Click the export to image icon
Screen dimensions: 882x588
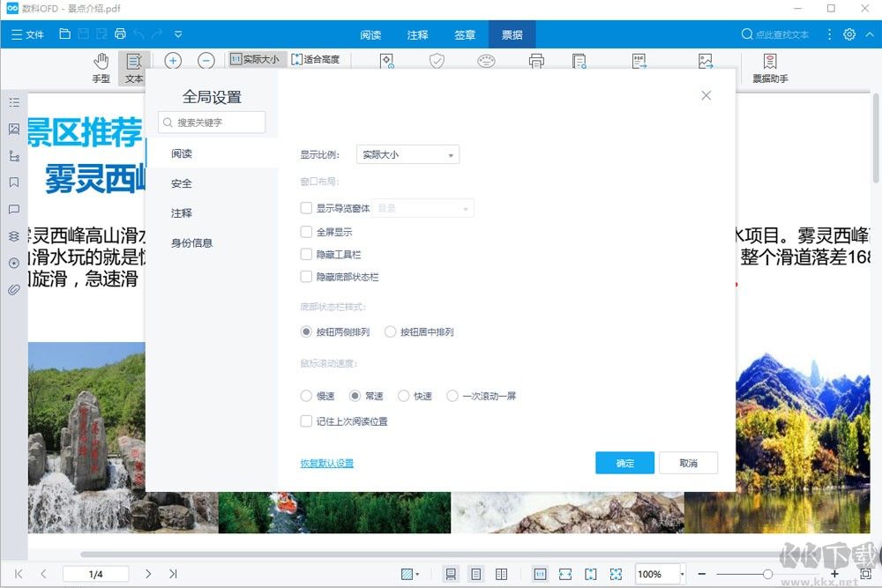pos(706,60)
